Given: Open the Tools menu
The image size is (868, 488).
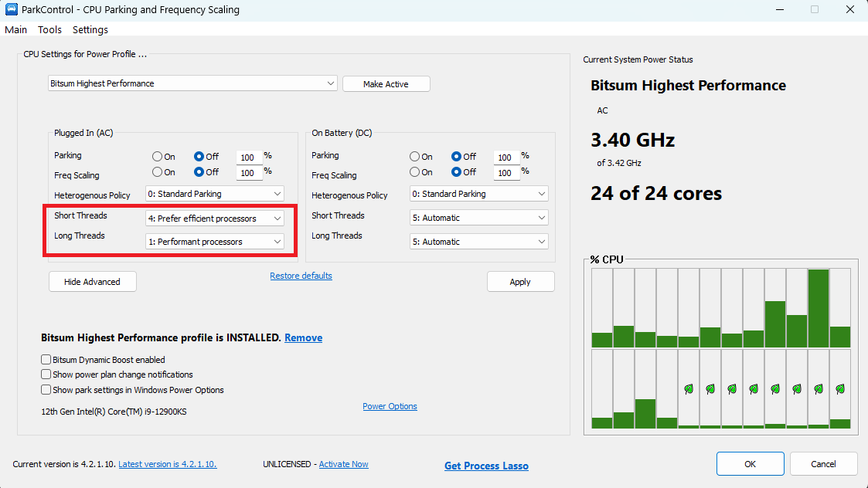Looking at the screenshot, I should point(49,30).
